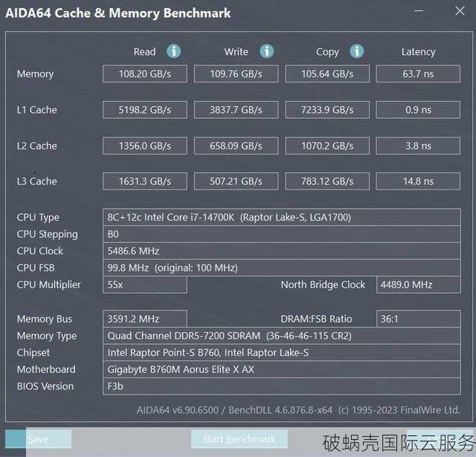Screen dimensions: 476x457
Task: Select the L3 Cache write value 507.21 GB/s
Action: click(237, 181)
